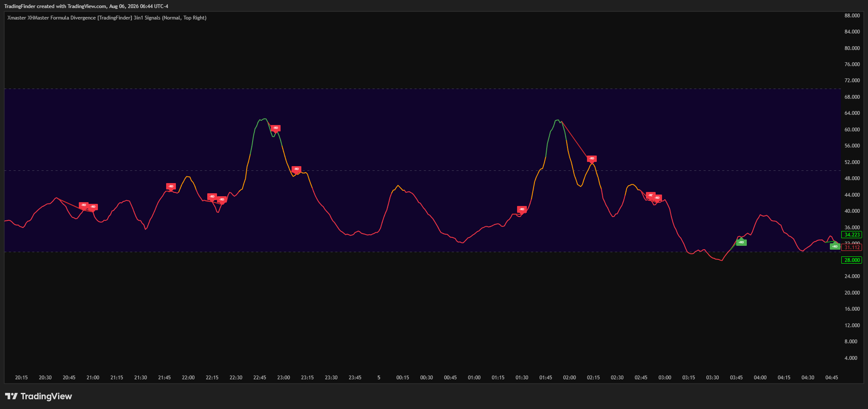Viewport: 868px width, 409px height.
Task: Click the -RD marker above 02:15
Action: click(x=592, y=159)
